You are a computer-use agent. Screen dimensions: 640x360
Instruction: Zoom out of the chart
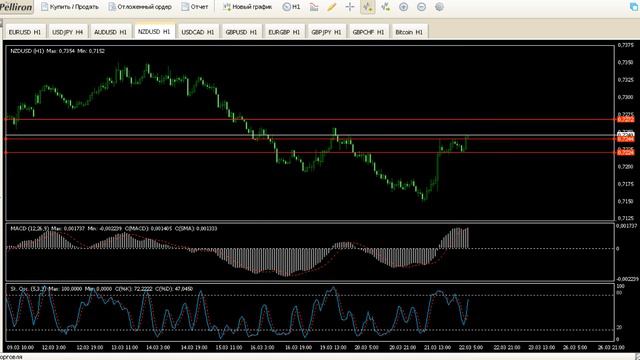422,7
